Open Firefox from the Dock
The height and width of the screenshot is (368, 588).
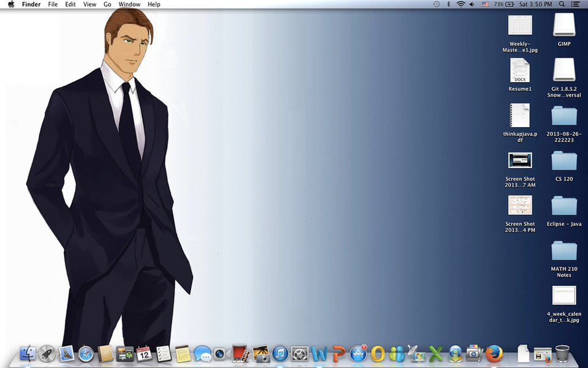coord(494,354)
